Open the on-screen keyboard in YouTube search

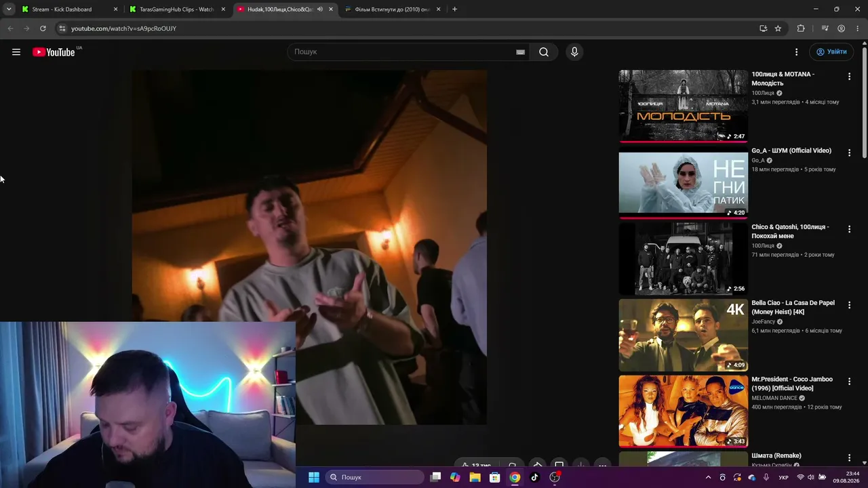point(520,52)
